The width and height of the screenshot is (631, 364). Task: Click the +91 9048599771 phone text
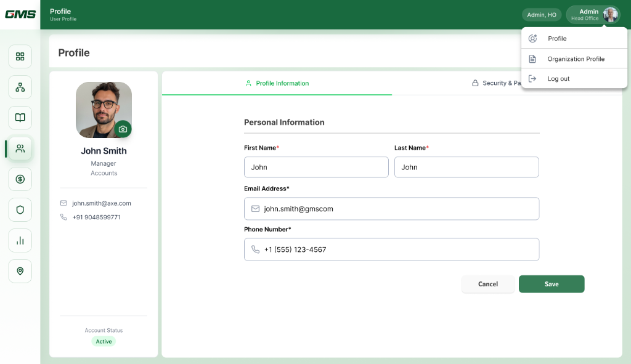coord(96,217)
